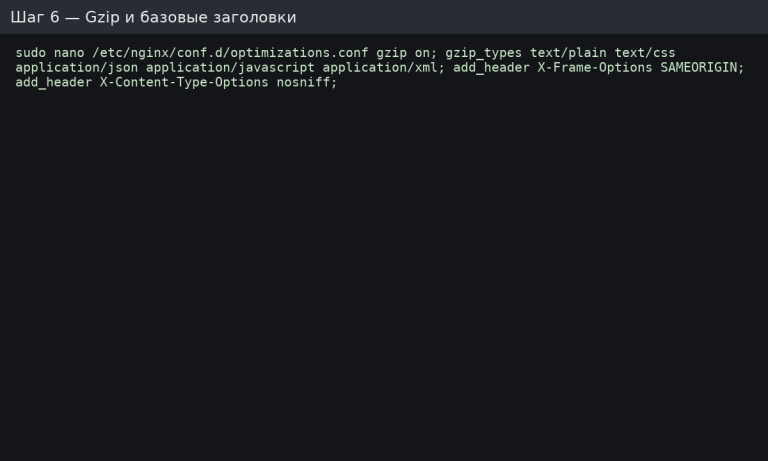768x461 pixels.
Task: Click the 'gzip_types' directive
Action: point(483,52)
